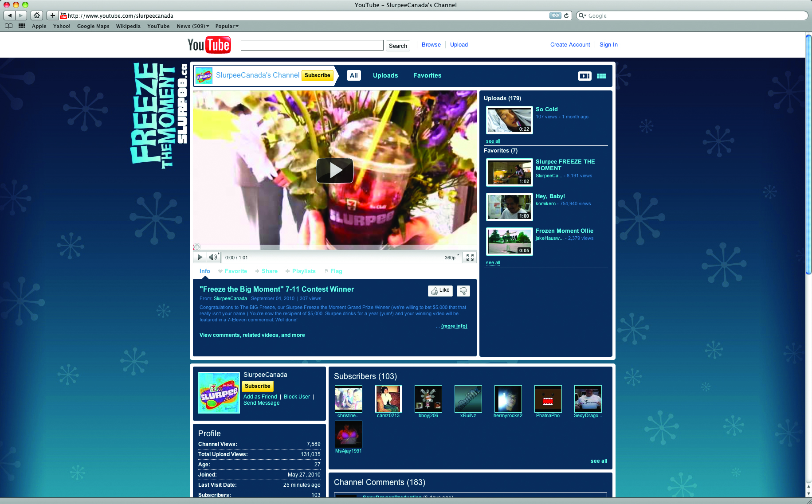The image size is (812, 504).
Task: Click Send Message link
Action: tap(262, 403)
